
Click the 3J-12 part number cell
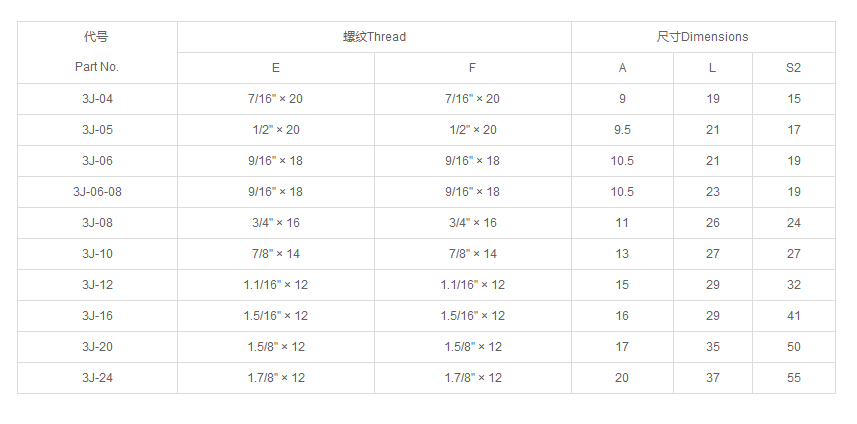97,285
